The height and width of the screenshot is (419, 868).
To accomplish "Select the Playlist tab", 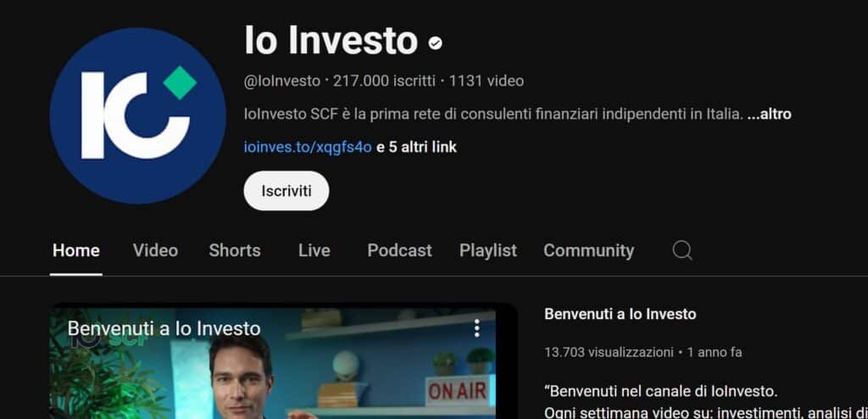I will click(x=488, y=250).
